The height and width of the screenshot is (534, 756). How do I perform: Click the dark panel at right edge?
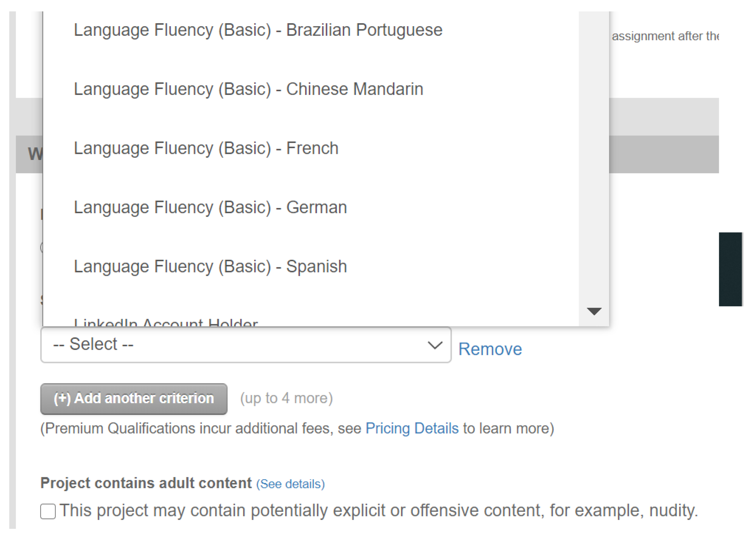730,269
